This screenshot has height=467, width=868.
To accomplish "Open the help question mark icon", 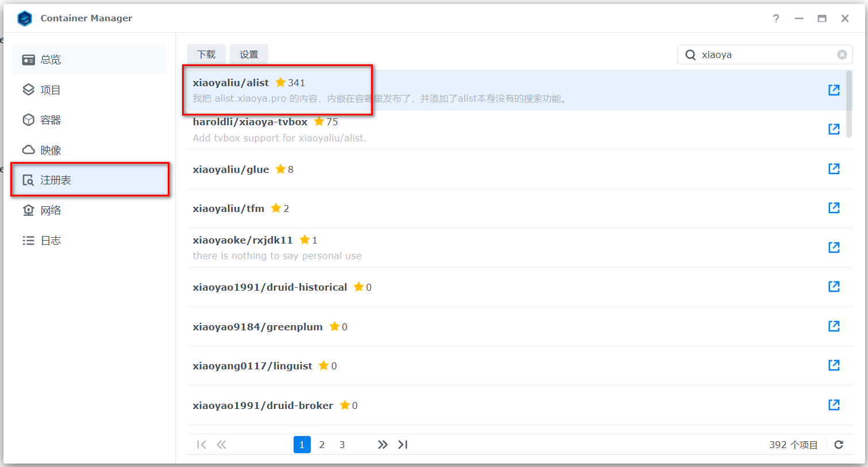I will pyautogui.click(x=776, y=18).
